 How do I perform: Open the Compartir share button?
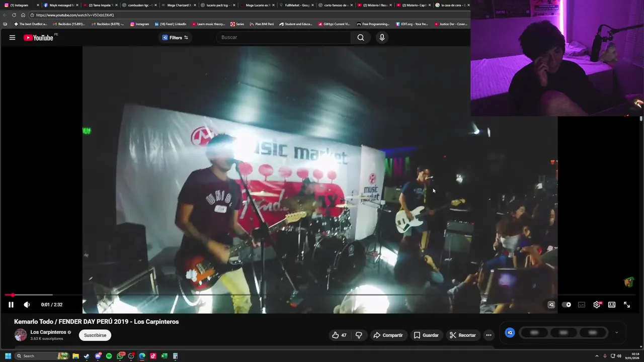[388, 335]
